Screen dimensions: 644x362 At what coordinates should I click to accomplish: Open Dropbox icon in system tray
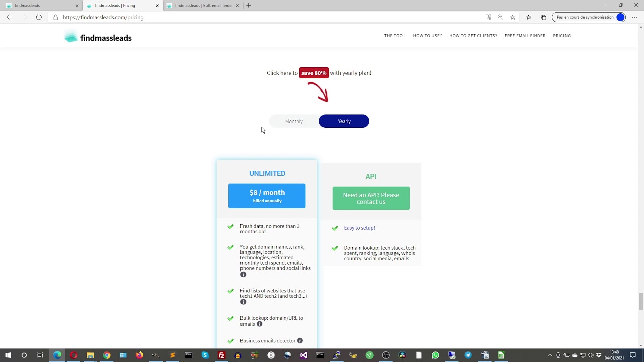point(599,355)
